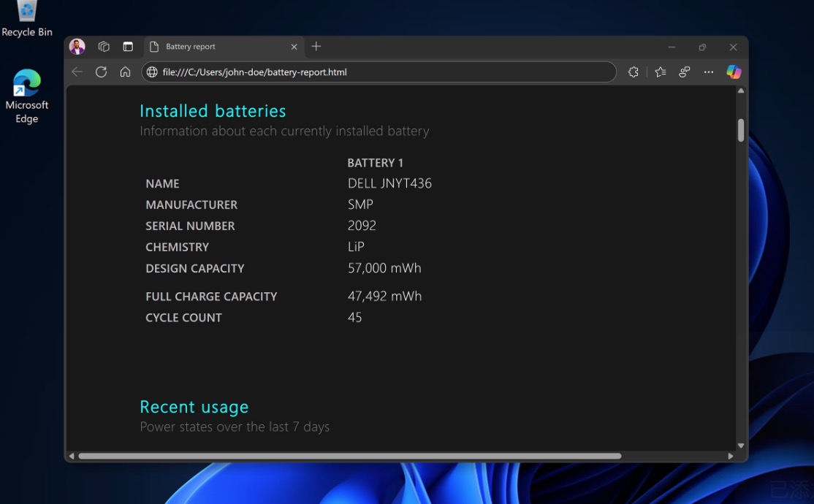This screenshot has width=814, height=504.
Task: Go back with the back arrow
Action: (77, 72)
